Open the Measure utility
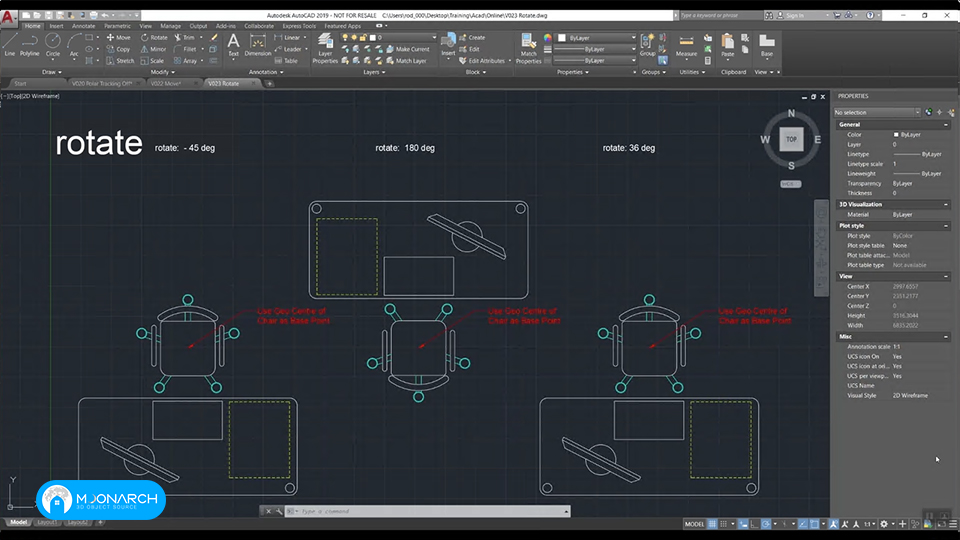 [x=686, y=45]
